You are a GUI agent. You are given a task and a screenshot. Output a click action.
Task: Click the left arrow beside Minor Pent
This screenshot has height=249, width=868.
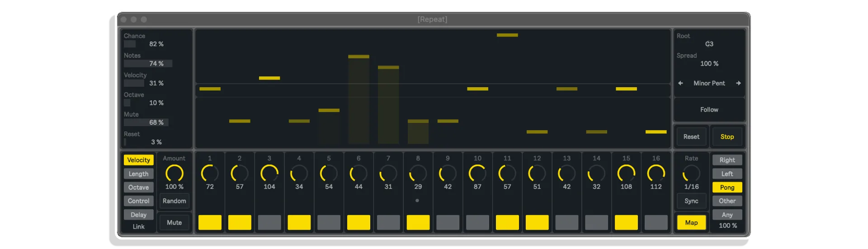[x=680, y=83]
